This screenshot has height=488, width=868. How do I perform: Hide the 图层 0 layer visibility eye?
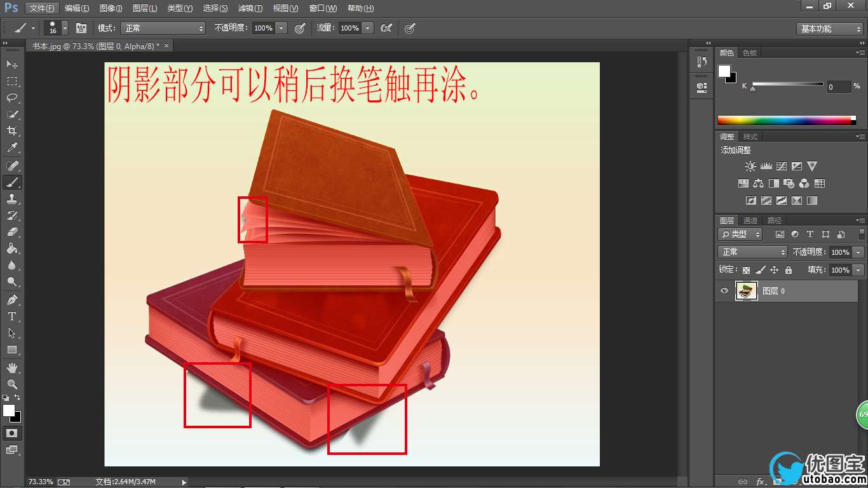724,291
